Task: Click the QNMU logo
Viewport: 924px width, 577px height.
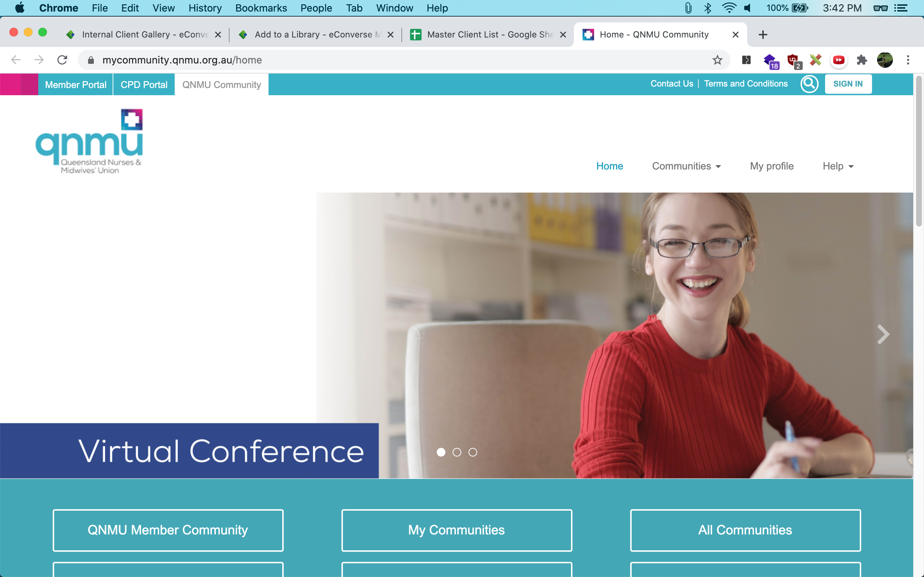Action: [x=90, y=142]
